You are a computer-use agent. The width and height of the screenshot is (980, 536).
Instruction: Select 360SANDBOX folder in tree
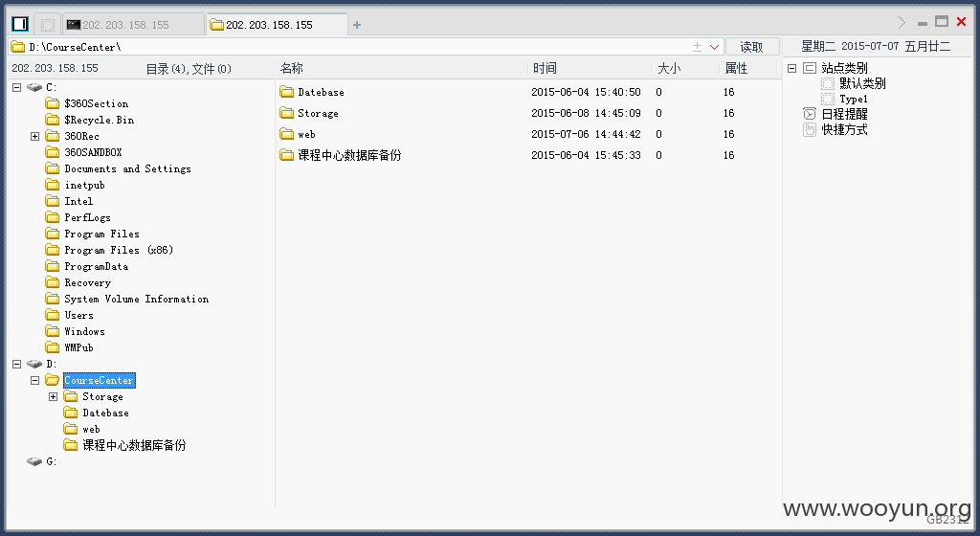click(x=93, y=152)
